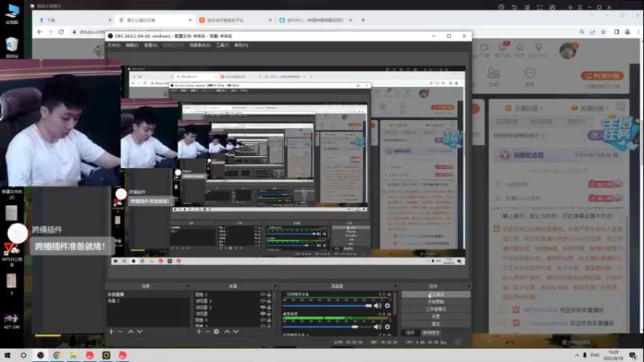Image resolution: width=644 pixels, height=362 pixels.
Task: Open source properties gear in Sources panel
Action: tap(217, 331)
